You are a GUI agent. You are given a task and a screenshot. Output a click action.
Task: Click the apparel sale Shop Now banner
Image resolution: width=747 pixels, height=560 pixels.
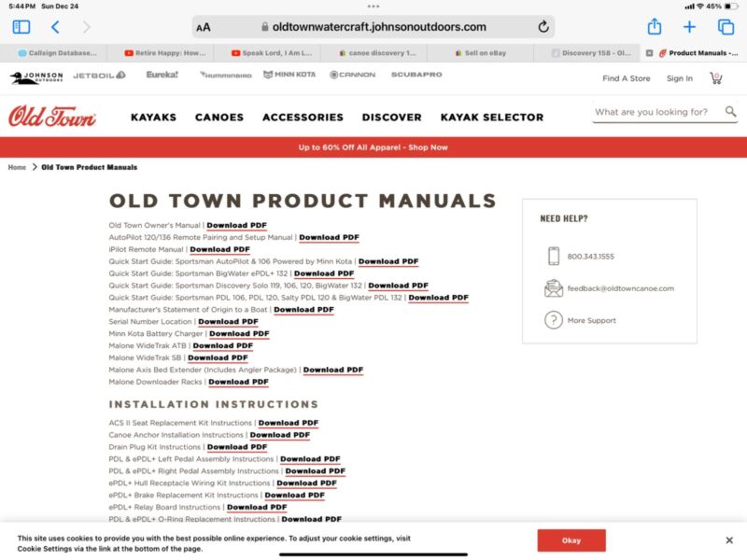[x=373, y=147]
